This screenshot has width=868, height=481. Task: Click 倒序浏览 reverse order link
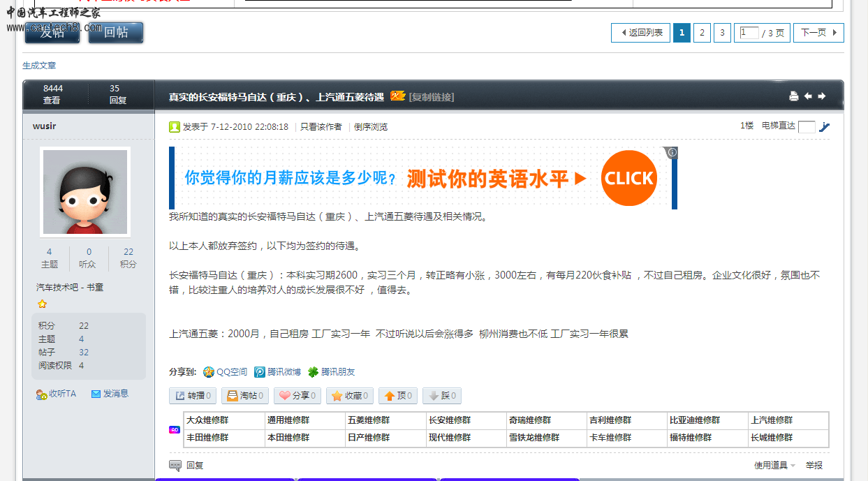coord(371,127)
